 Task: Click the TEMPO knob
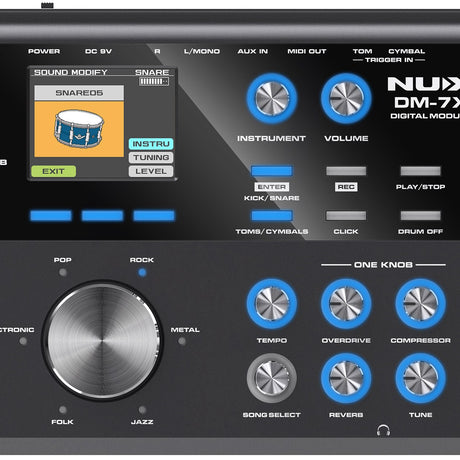pos(272,304)
